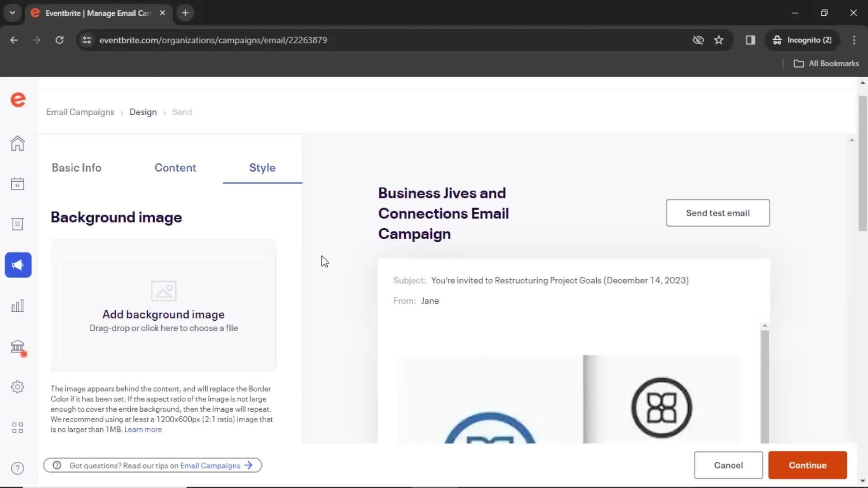The height and width of the screenshot is (488, 868).
Task: Click Send test email button
Action: click(x=717, y=213)
